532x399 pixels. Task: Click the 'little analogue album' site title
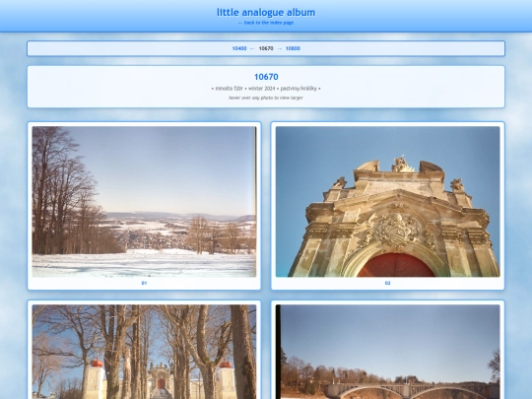266,13
